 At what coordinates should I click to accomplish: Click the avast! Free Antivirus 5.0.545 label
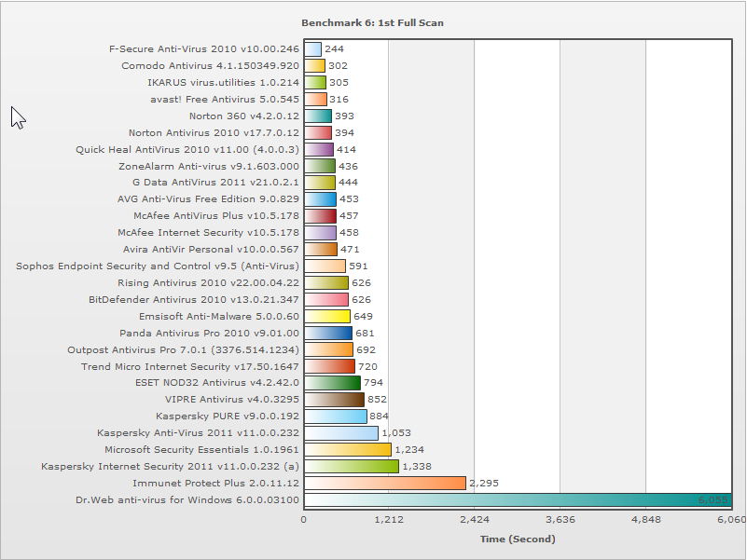click(x=225, y=99)
